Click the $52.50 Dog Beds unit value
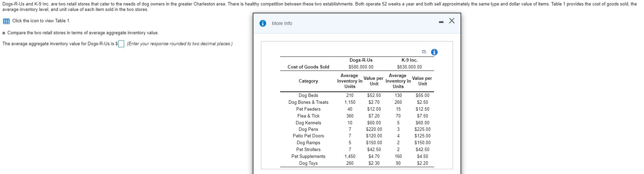 click(374, 96)
